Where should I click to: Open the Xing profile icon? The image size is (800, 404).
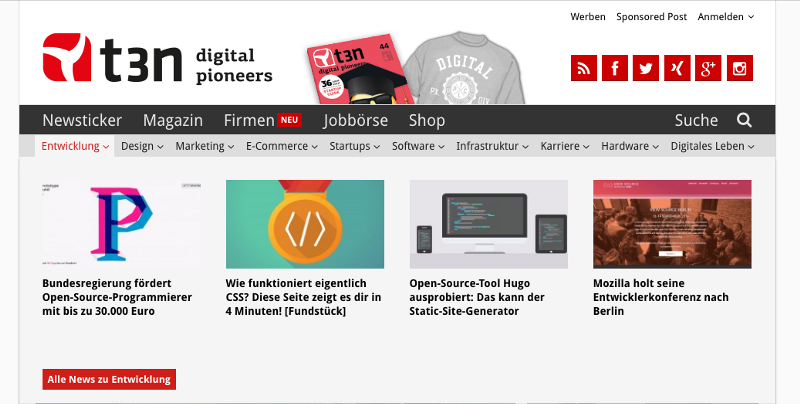(677, 68)
